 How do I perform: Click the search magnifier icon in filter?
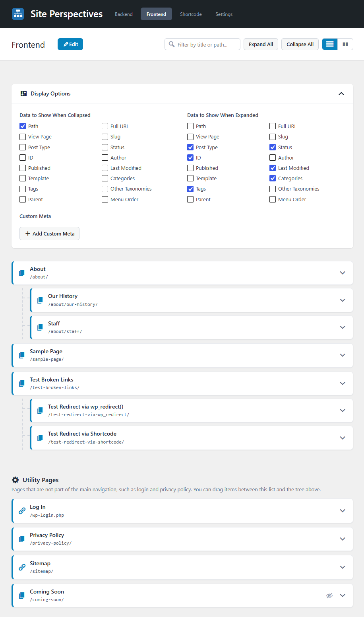tap(172, 44)
